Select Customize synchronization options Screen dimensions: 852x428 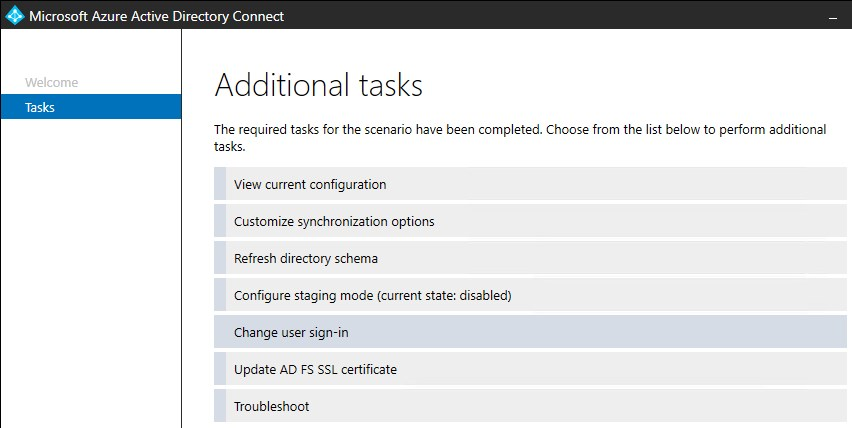[334, 221]
